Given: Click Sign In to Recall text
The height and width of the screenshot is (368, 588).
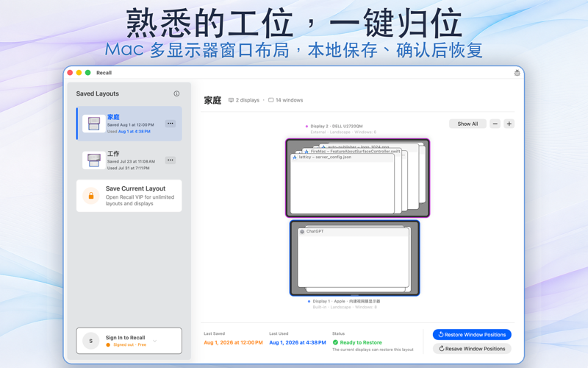Looking at the screenshot, I should tap(125, 338).
